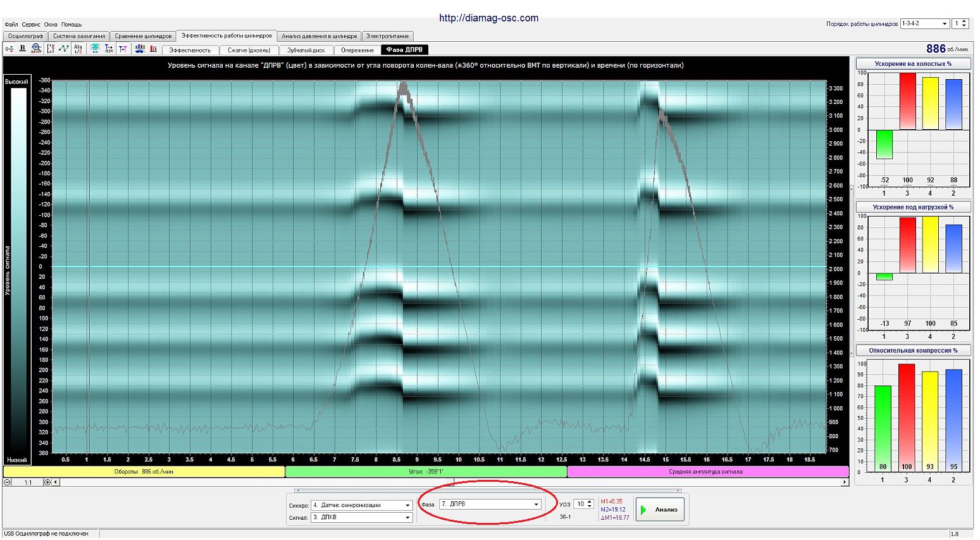Click the teal engine diagnostics icon
This screenshot has height=540, width=980.
pos(95,49)
